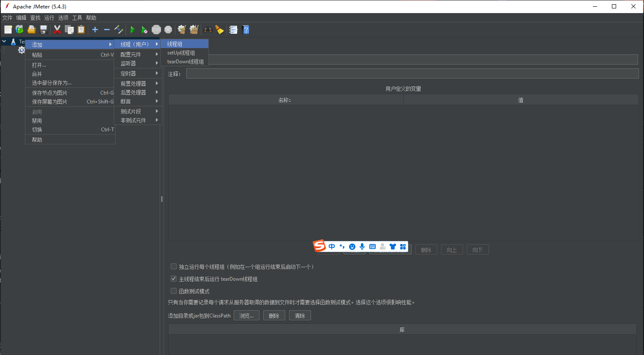Image resolution: width=644 pixels, height=355 pixels.
Task: Choose 禁用 in context menu
Action: point(70,121)
